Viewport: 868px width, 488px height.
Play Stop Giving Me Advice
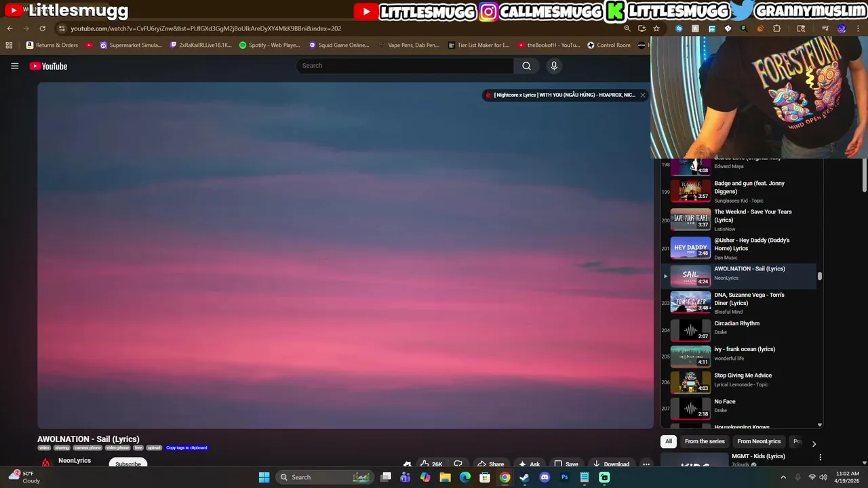[x=739, y=382]
